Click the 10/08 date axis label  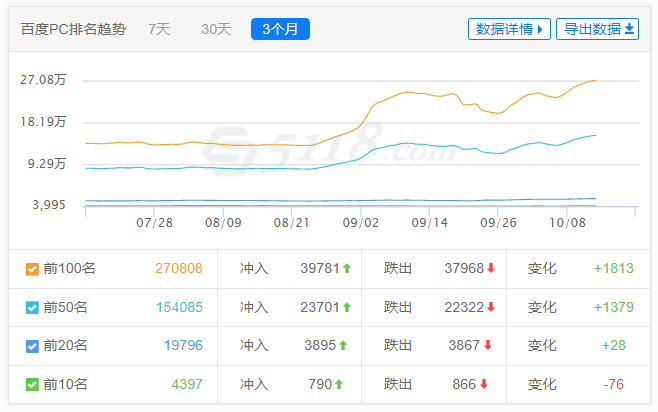tap(567, 223)
